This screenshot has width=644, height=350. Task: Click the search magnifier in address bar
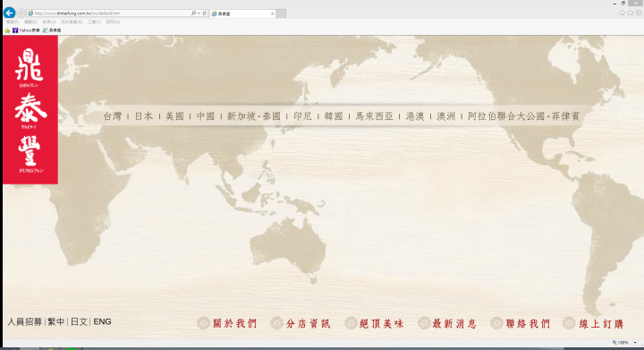click(193, 13)
